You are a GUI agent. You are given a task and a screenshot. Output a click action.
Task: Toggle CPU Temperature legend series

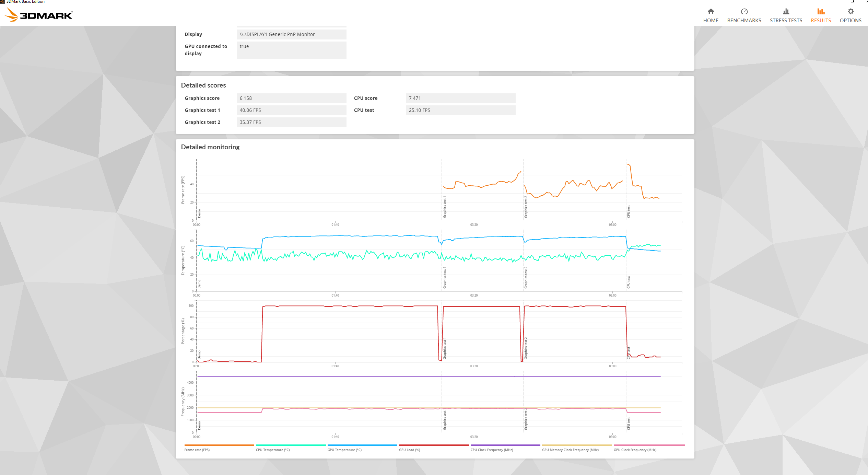[x=273, y=450]
